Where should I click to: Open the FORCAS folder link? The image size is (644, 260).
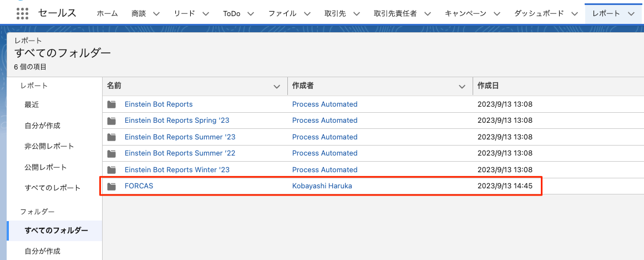139,187
